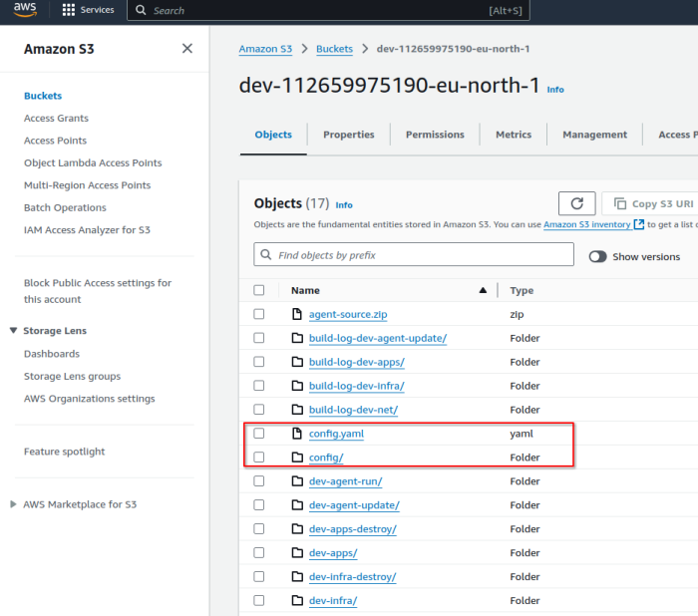Check the agent-source.zip row checkbox
The height and width of the screenshot is (616, 698).
[258, 314]
